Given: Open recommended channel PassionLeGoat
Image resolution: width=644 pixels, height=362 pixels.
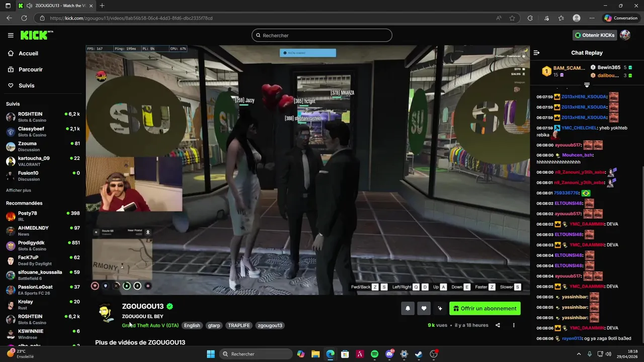Looking at the screenshot, I should 43,290.
